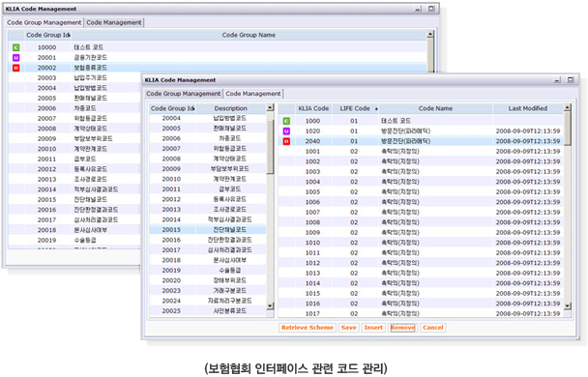Click the Retrieve Scheme button
Viewport: 588px width, 377px height.
pos(308,328)
